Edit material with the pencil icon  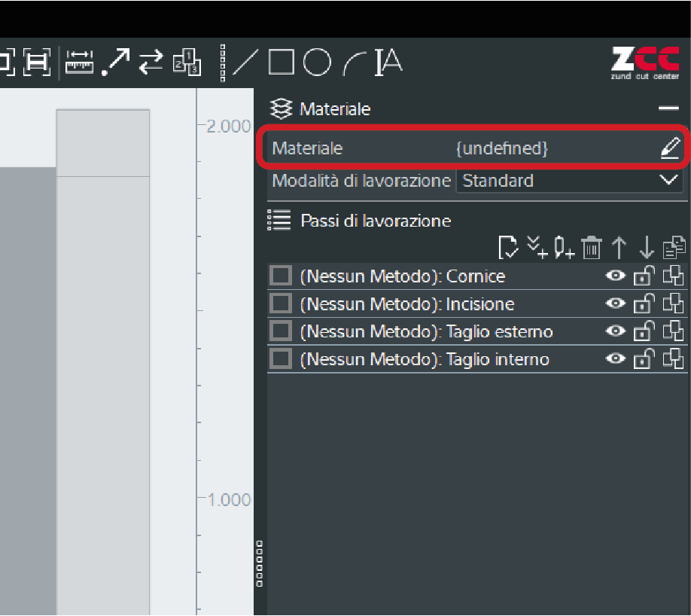click(x=670, y=148)
